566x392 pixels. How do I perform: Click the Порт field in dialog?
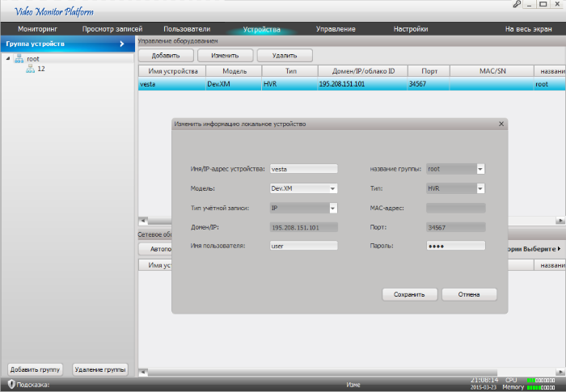456,227
